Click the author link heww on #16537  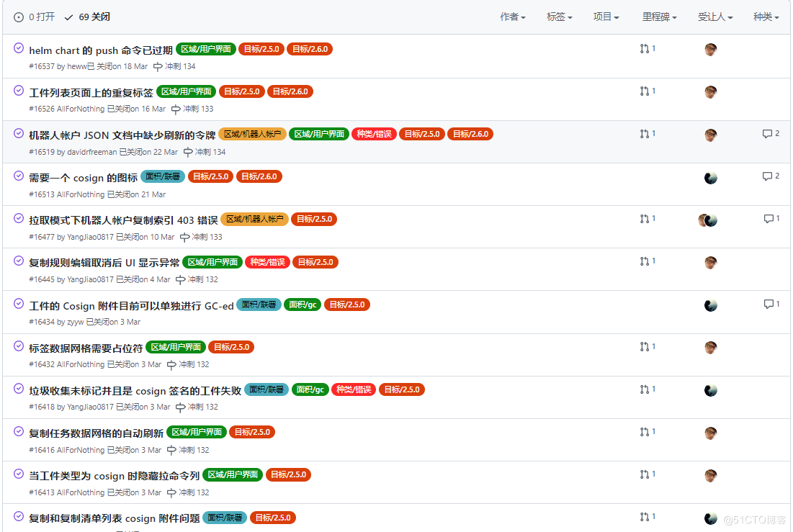pos(76,66)
